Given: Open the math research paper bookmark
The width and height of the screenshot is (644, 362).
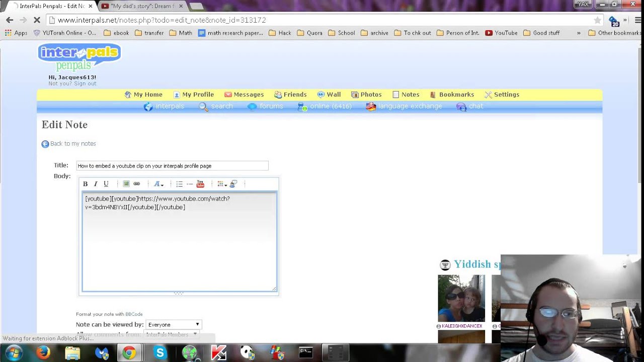Looking at the screenshot, I should [230, 33].
